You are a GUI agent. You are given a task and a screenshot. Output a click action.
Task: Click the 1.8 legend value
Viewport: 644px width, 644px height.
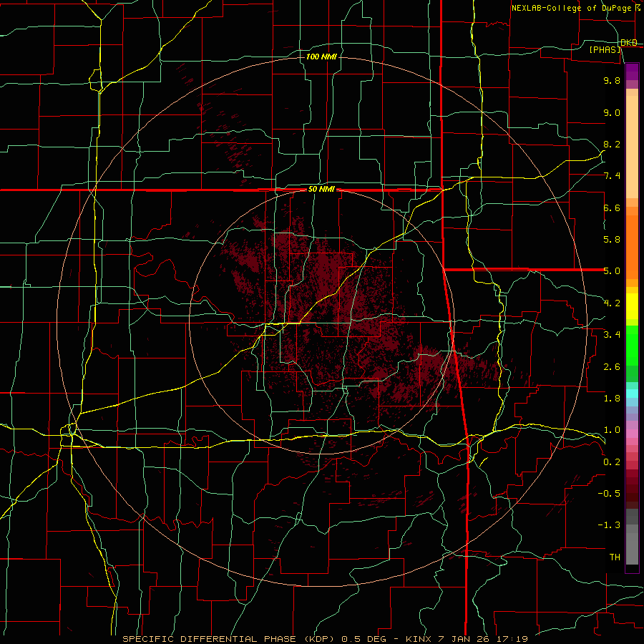(612, 399)
